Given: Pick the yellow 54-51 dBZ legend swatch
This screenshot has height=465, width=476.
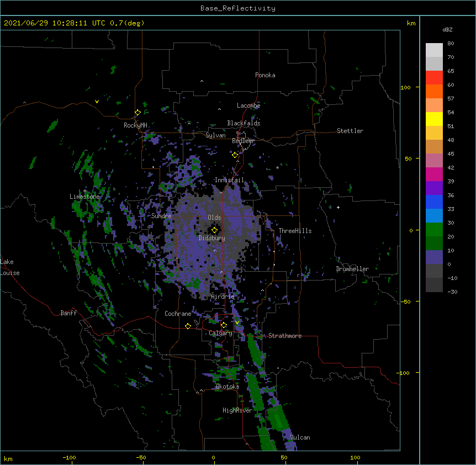Looking at the screenshot, I should pyautogui.click(x=434, y=119).
